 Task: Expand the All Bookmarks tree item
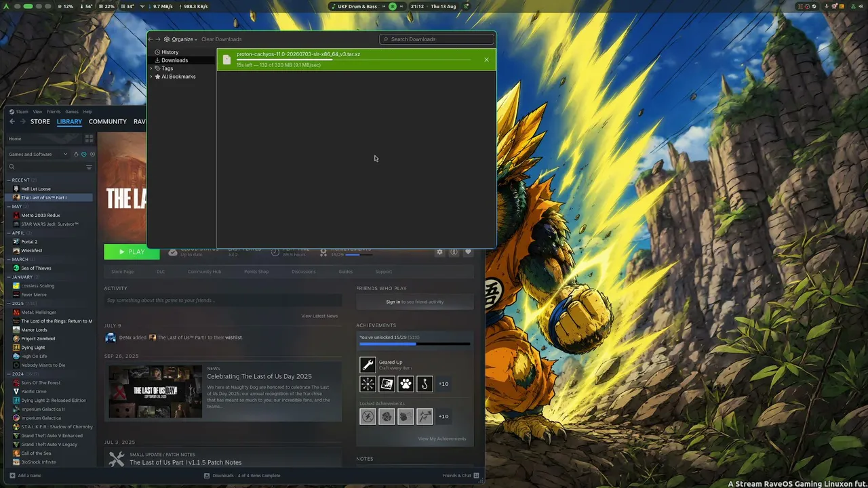[x=151, y=77]
